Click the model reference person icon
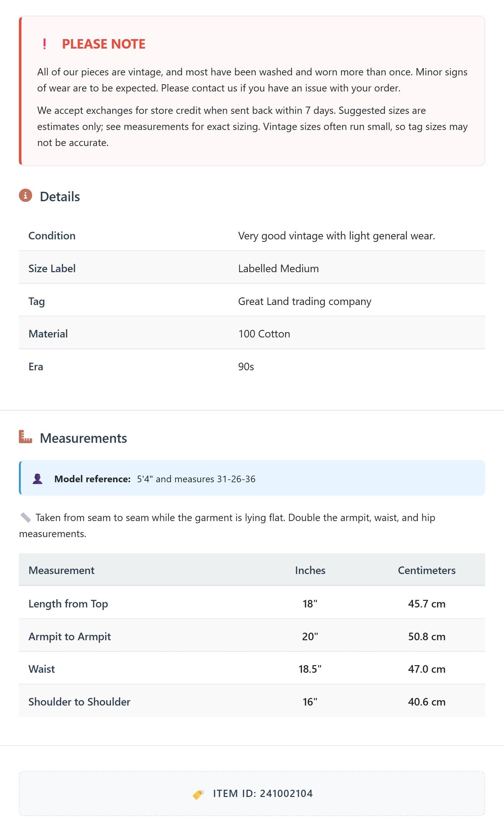The width and height of the screenshot is (504, 832). (37, 479)
